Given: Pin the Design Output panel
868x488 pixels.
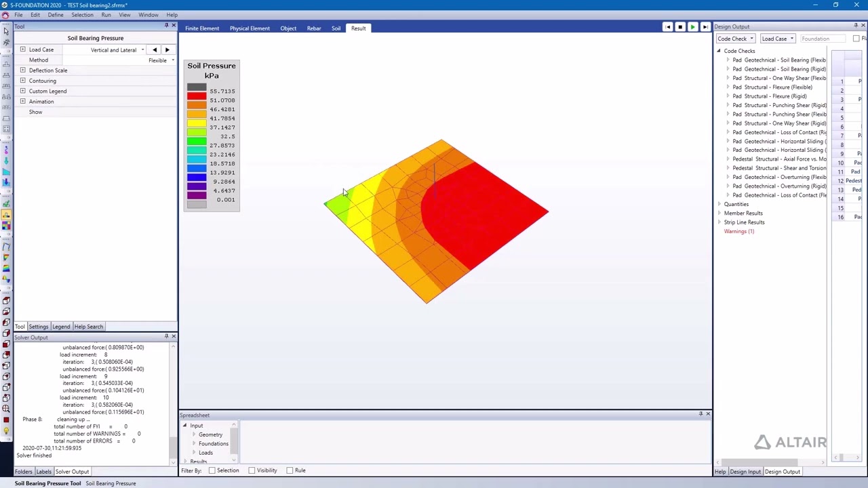Looking at the screenshot, I should 855,26.
